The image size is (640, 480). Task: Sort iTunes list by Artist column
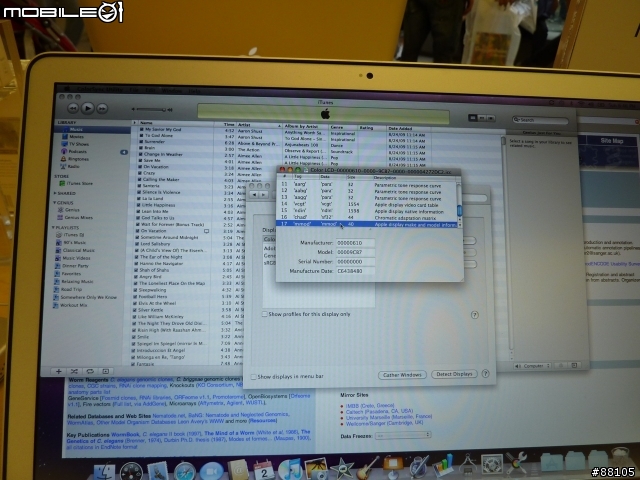[259, 125]
